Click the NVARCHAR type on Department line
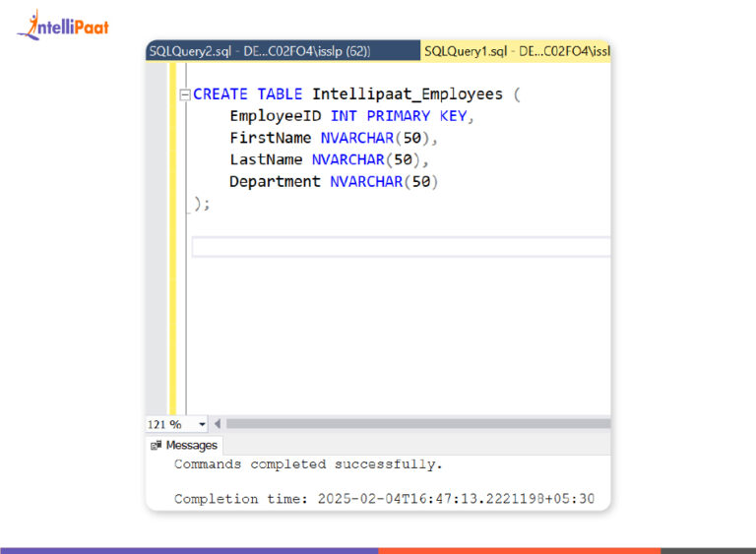Screen dimensions: 756x554 [x=366, y=182]
